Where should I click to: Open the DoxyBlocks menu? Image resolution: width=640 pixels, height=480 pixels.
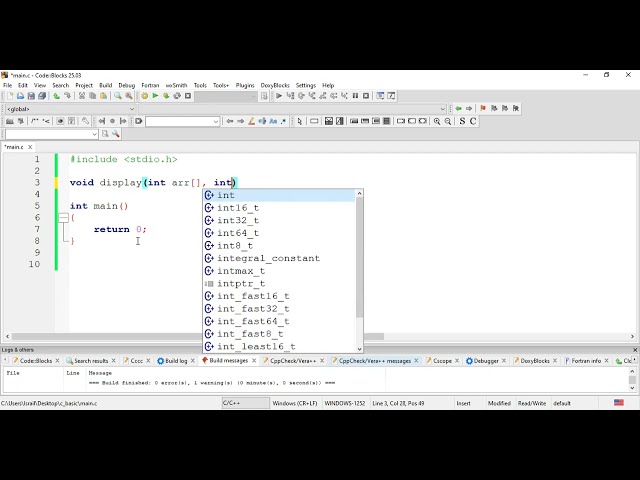pyautogui.click(x=275, y=85)
